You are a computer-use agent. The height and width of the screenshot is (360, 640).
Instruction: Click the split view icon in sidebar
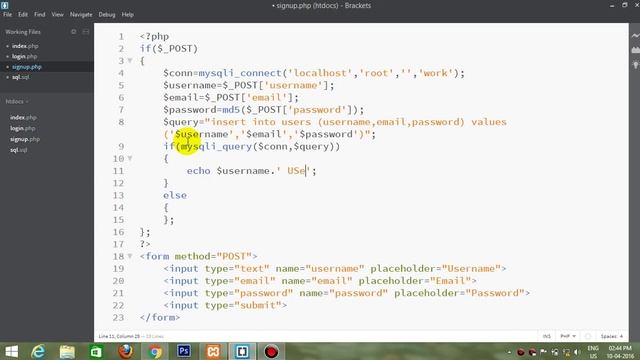pyautogui.click(x=86, y=32)
